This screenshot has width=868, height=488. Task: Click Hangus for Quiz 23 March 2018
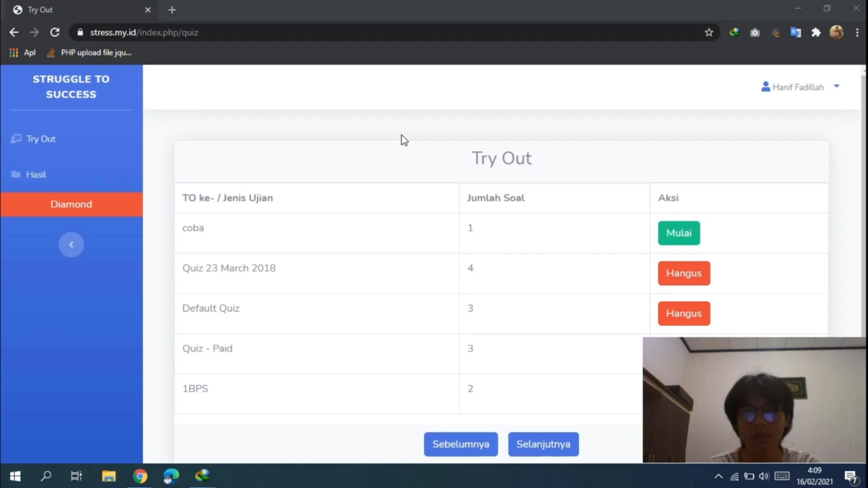[684, 273]
